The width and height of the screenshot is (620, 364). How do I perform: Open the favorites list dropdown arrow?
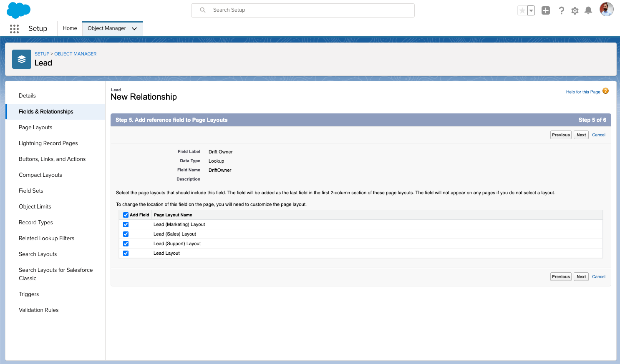tap(531, 10)
